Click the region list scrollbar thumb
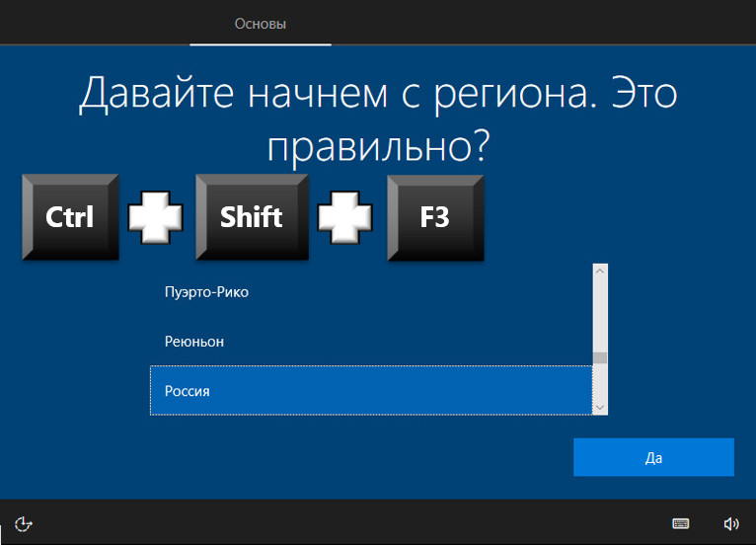The width and height of the screenshot is (756, 545). point(600,357)
